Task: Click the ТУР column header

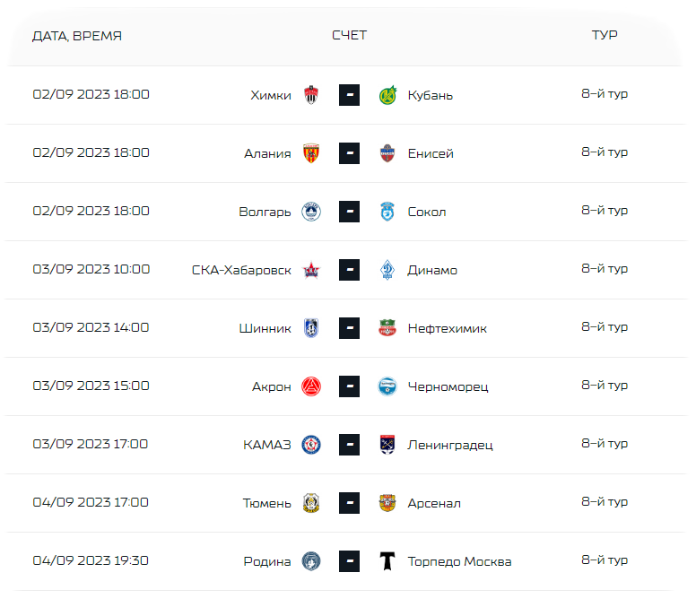Action: (605, 35)
